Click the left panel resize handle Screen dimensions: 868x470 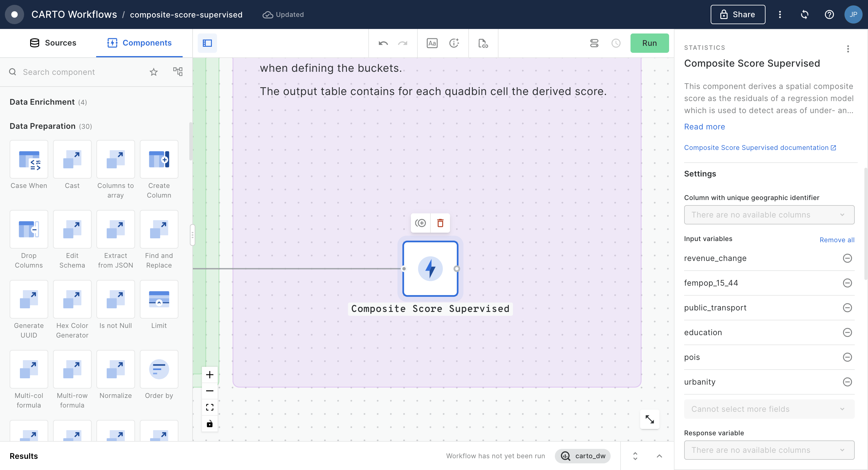192,235
